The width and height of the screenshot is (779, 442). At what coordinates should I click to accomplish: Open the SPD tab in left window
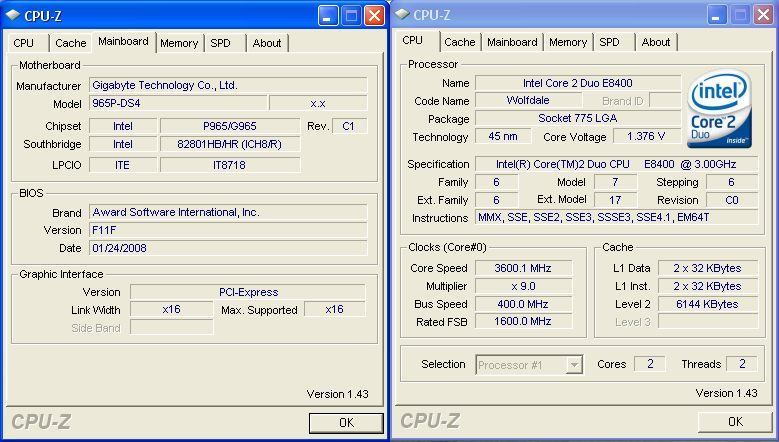[220, 43]
